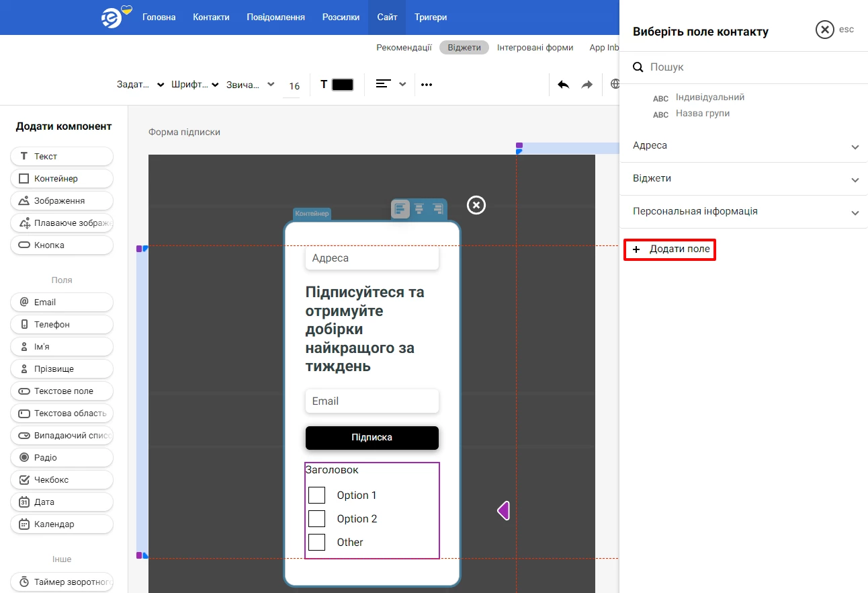Click the Підписка button in form

coord(372,438)
